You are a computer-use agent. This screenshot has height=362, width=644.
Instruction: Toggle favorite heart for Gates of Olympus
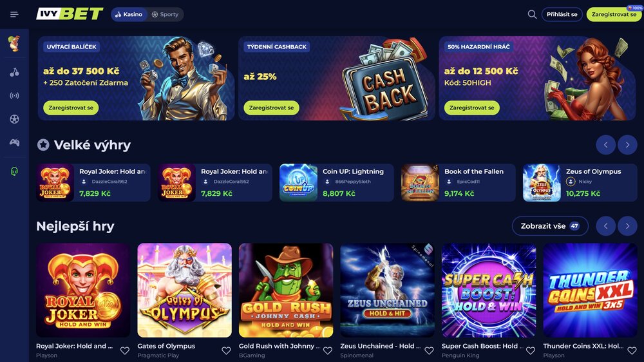coord(226,350)
